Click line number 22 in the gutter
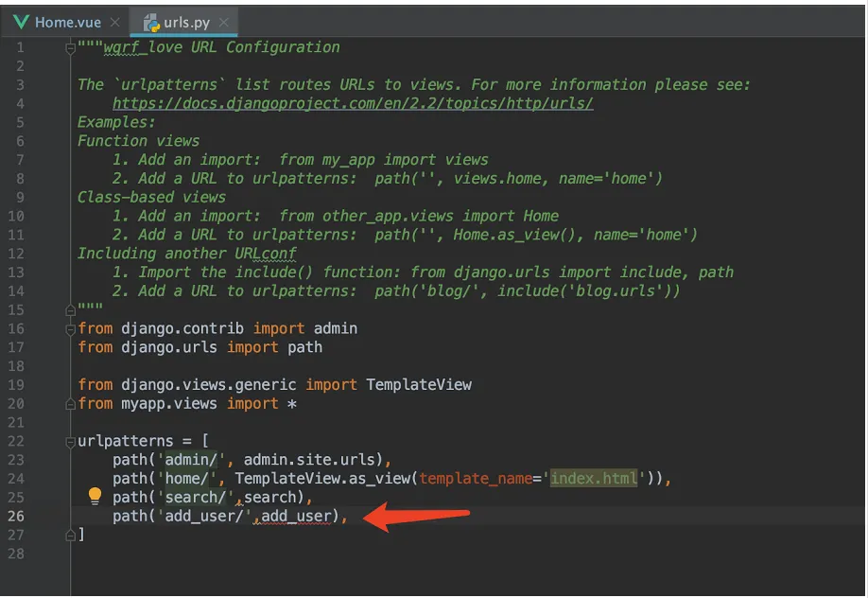 (16, 441)
